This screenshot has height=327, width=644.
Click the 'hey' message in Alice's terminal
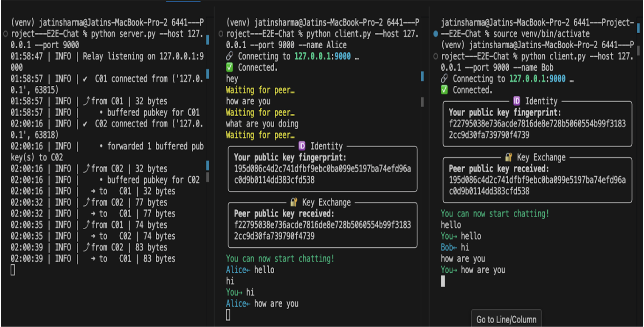232,79
